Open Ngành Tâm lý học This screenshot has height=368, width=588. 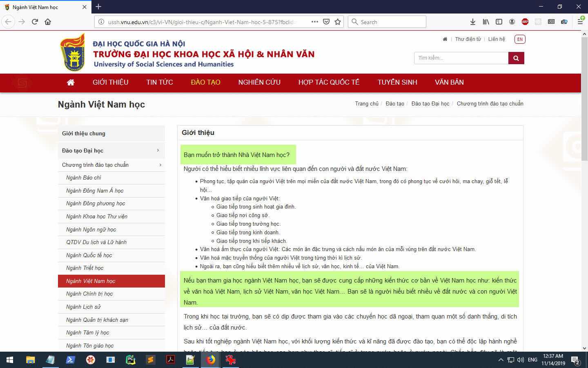click(x=111, y=332)
